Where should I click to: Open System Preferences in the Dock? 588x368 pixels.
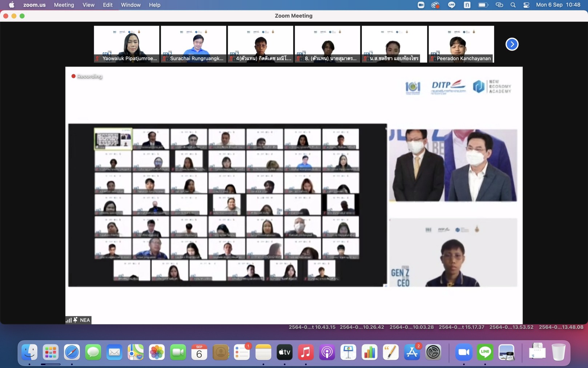coord(433,352)
